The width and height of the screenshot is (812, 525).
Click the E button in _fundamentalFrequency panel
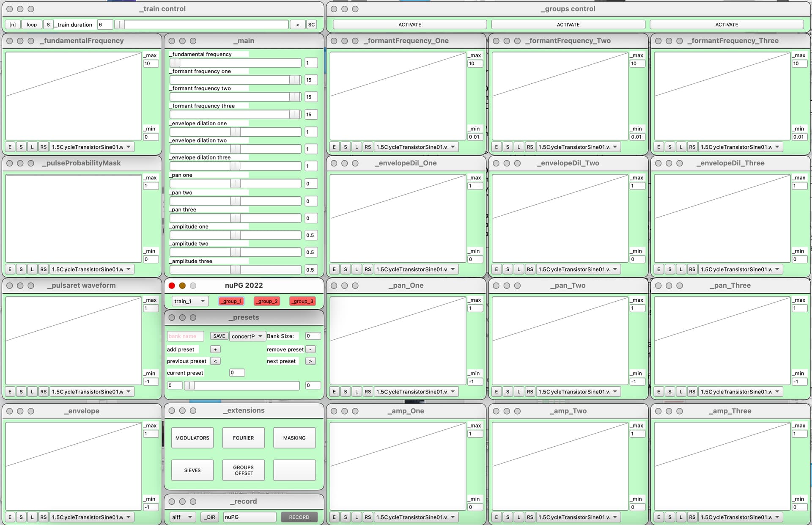pyautogui.click(x=10, y=147)
